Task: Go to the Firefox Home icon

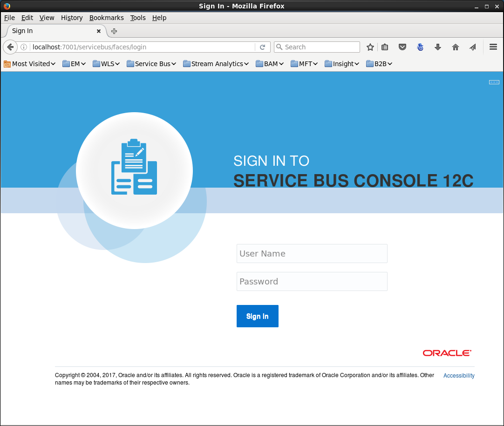Action: pos(456,47)
